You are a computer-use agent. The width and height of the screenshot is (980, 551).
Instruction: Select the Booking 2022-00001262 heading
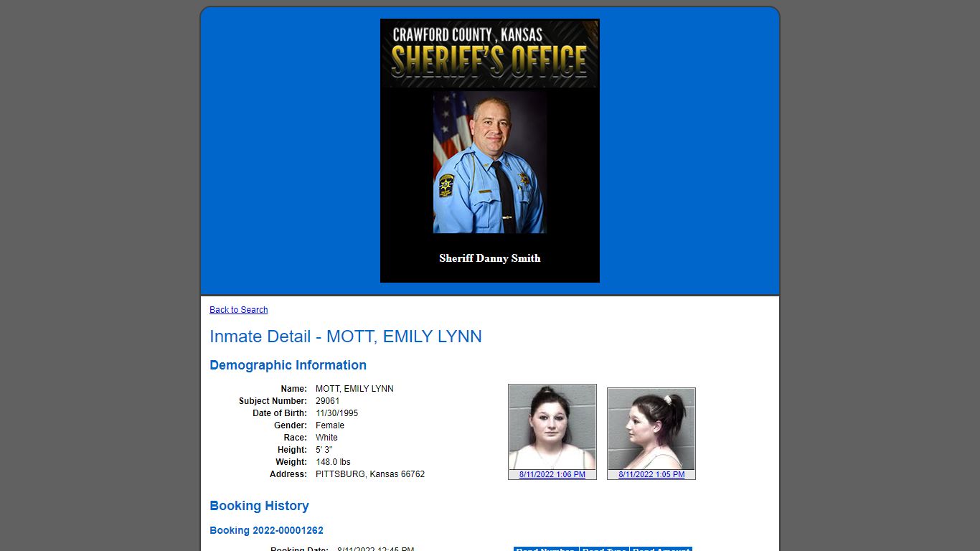click(266, 531)
